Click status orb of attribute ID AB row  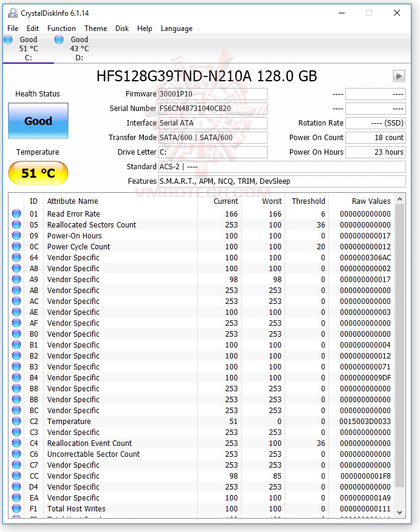tap(16, 290)
